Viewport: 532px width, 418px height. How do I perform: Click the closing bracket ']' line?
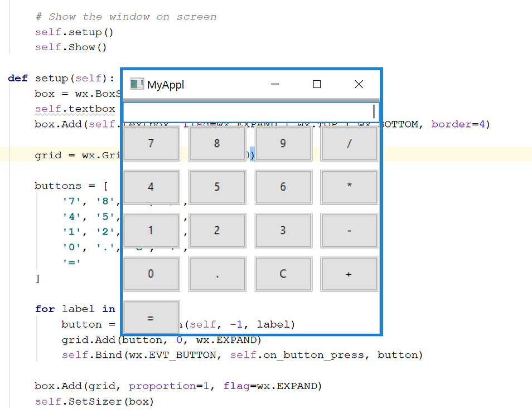tap(38, 279)
